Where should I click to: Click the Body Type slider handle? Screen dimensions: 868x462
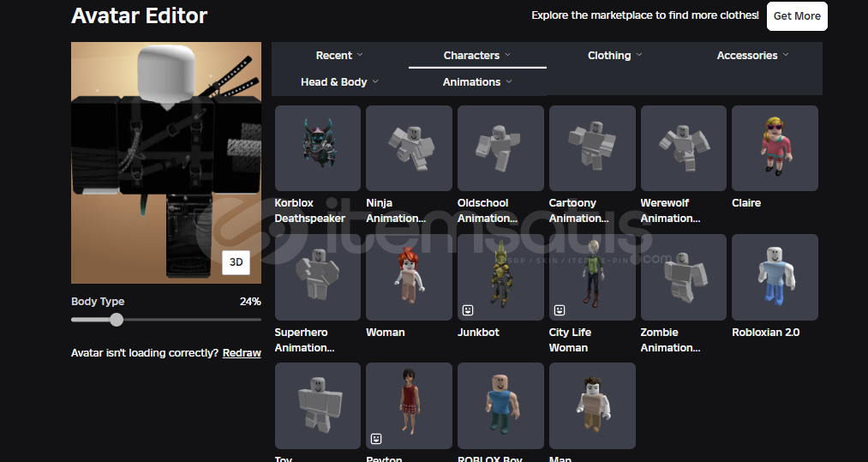tap(117, 320)
